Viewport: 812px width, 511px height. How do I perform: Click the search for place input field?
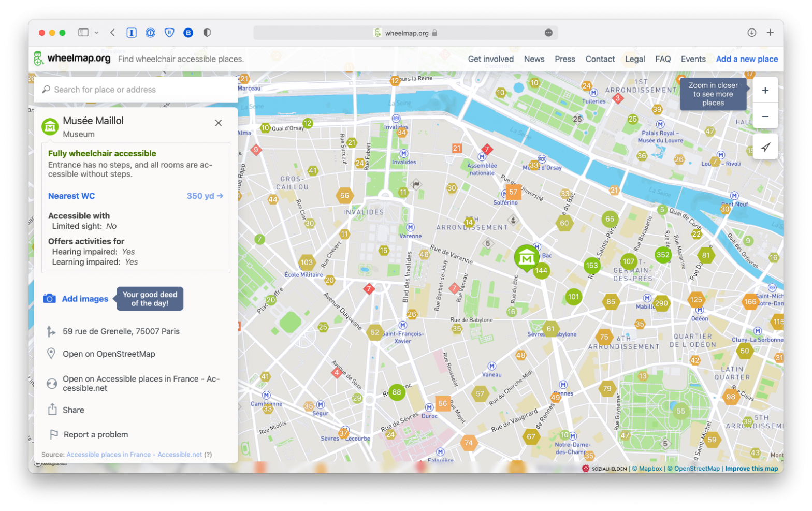coord(140,90)
